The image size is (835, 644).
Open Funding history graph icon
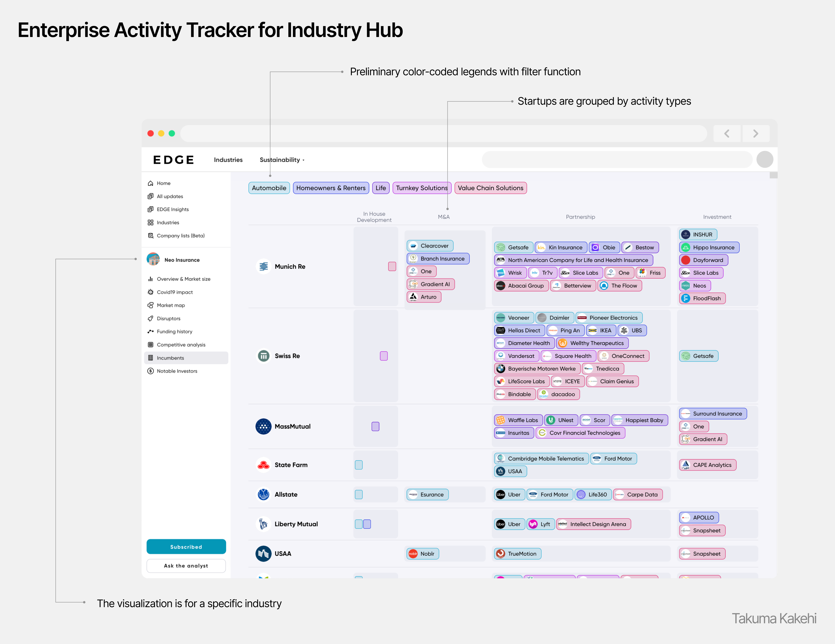[151, 332]
